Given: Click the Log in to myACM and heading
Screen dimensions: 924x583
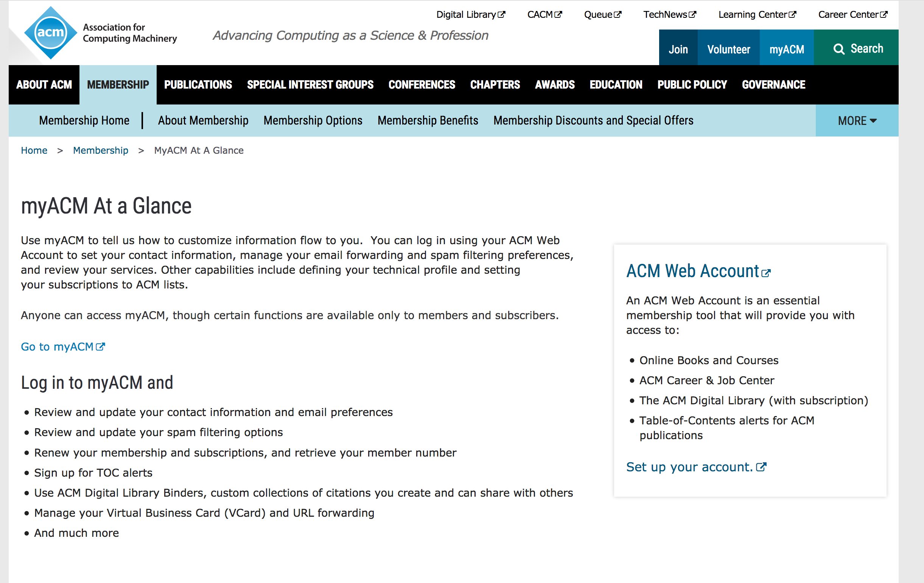Looking at the screenshot, I should [x=97, y=383].
